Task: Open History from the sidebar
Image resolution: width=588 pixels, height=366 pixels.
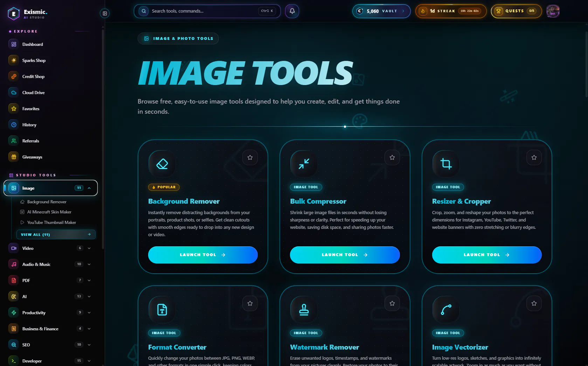Action: pyautogui.click(x=51, y=125)
